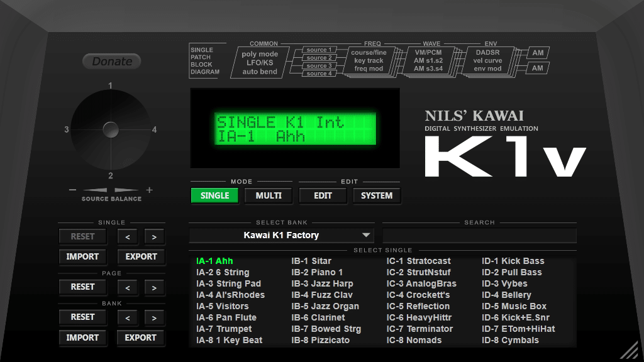This screenshot has width=644, height=362.
Task: Select patch IC-7 Terminator
Action: click(419, 329)
